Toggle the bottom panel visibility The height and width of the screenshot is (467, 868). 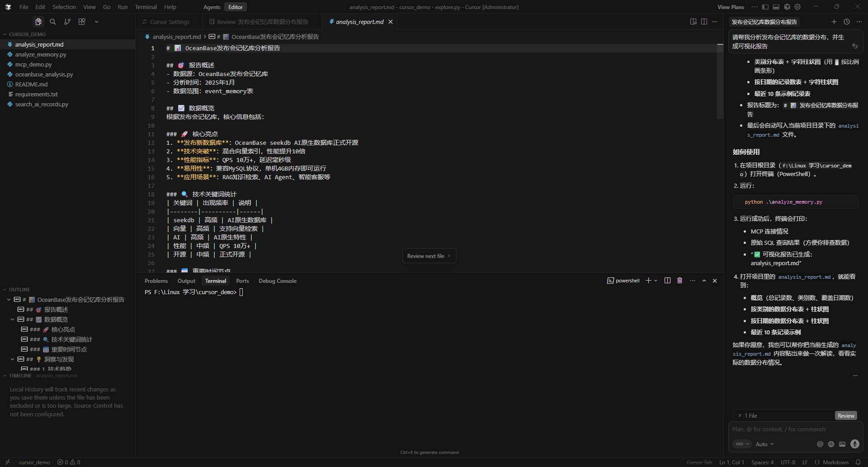(776, 7)
